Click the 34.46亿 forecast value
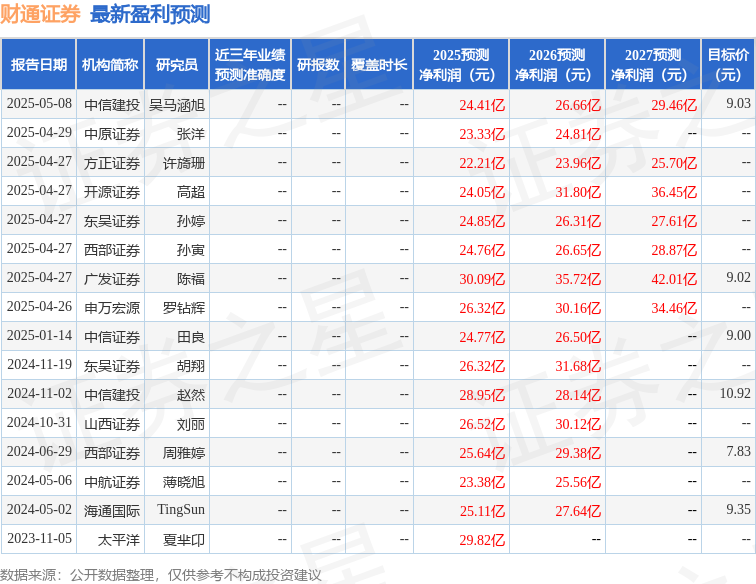The image size is (756, 584). (x=674, y=308)
